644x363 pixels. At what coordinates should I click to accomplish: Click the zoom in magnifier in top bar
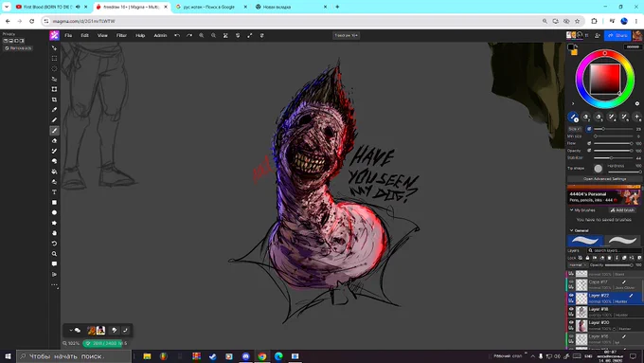click(x=201, y=35)
